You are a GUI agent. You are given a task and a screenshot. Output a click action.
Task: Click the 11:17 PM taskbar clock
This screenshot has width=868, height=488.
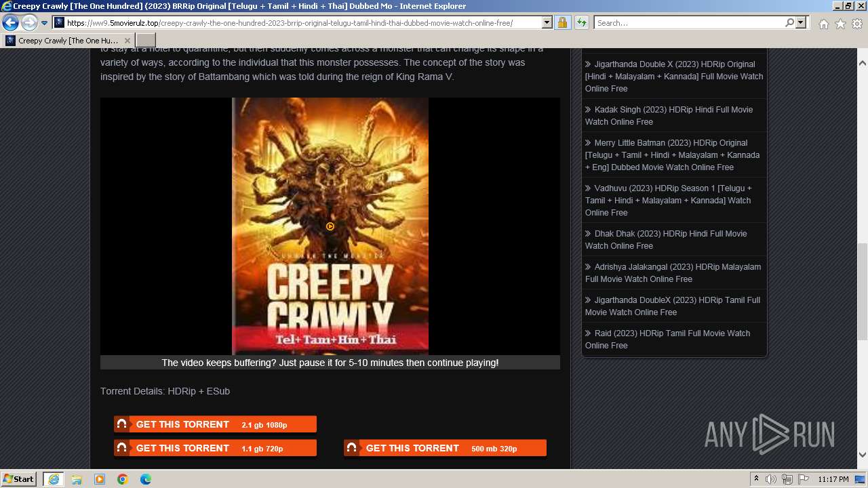(833, 479)
